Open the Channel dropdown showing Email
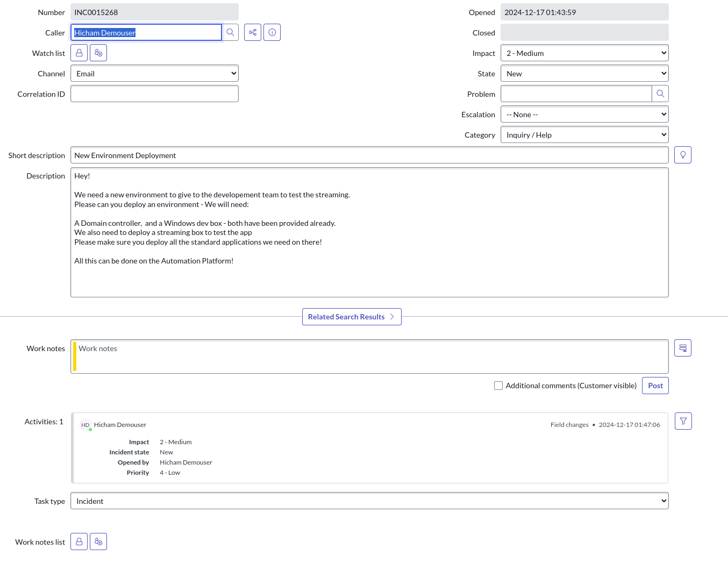This screenshot has width=728, height=563. [x=155, y=73]
